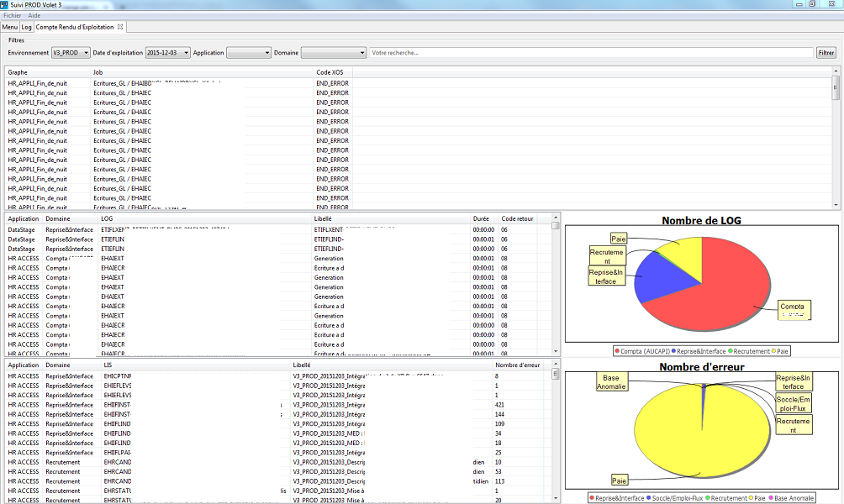Click the Votre recherche search field
The image size is (844, 504).
[590, 53]
